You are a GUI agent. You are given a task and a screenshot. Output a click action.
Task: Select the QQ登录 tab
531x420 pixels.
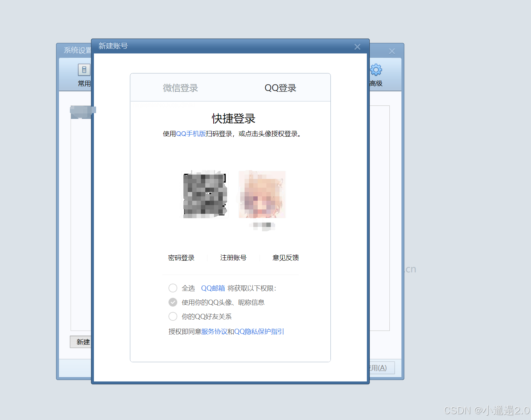pos(280,88)
